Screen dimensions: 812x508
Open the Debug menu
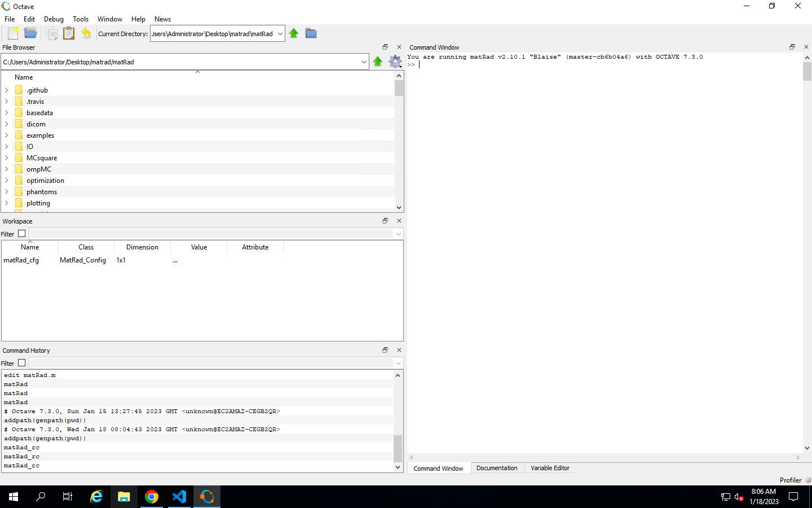(x=54, y=19)
